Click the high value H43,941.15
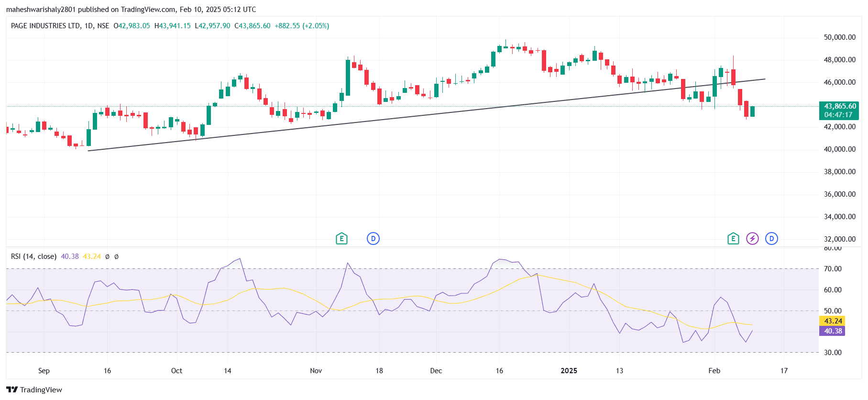 point(172,26)
